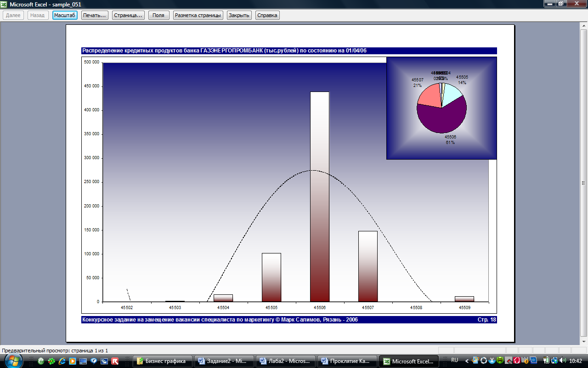Open the blue speech-bubble quick-launch icon

[x=94, y=361]
